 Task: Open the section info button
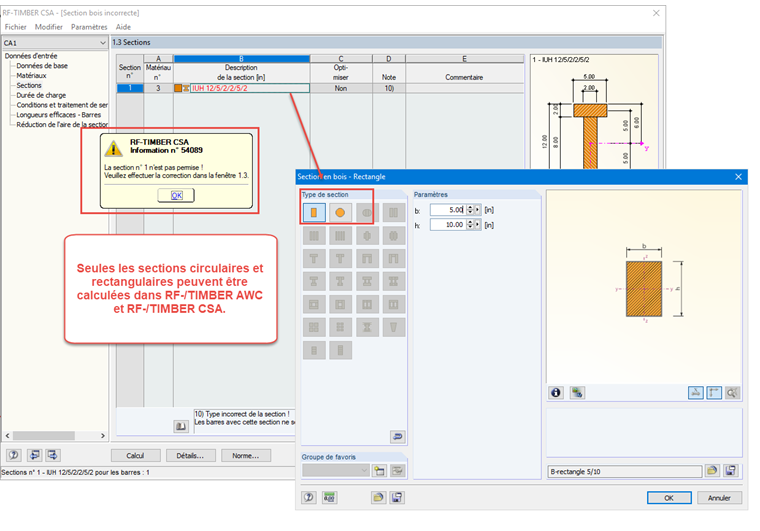click(x=556, y=392)
